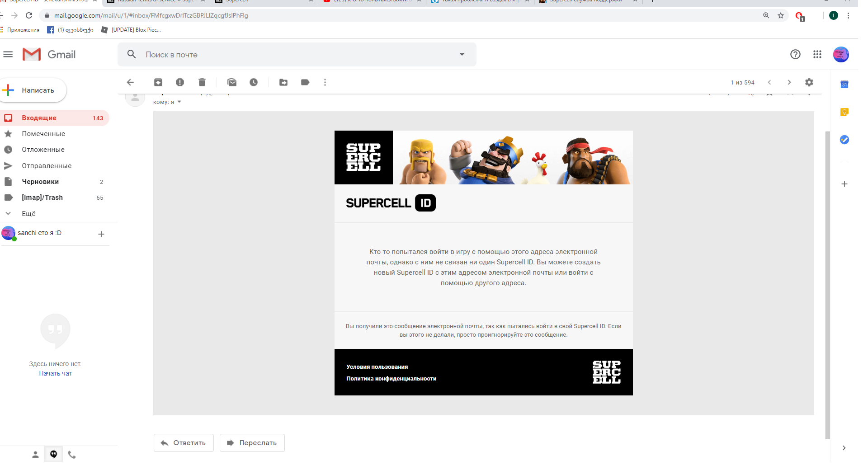
Task: Open the Gmail main menu hamburger
Action: (x=8, y=55)
